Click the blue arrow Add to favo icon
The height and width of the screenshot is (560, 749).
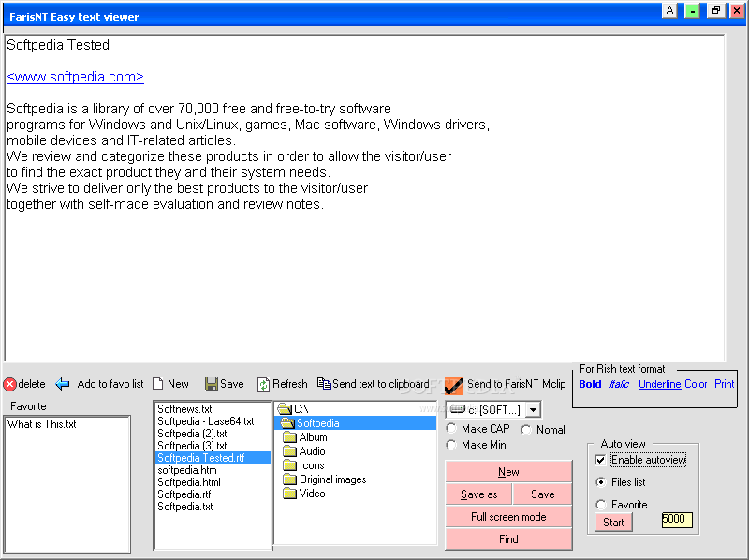63,384
